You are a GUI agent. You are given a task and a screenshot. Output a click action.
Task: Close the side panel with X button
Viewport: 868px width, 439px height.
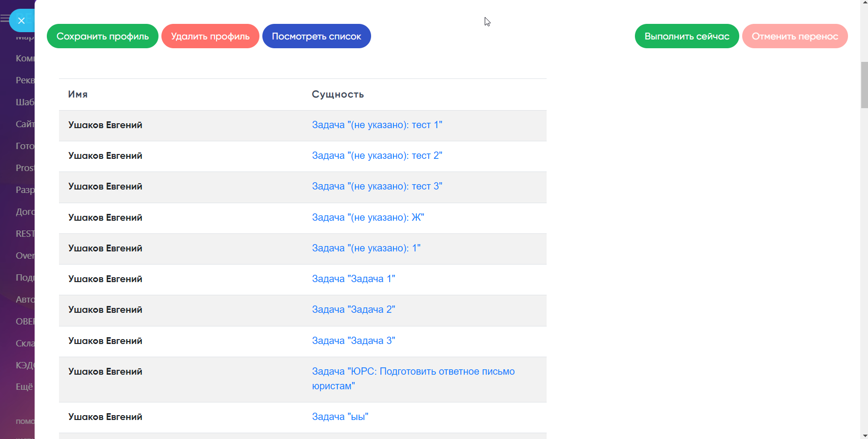tap(21, 20)
